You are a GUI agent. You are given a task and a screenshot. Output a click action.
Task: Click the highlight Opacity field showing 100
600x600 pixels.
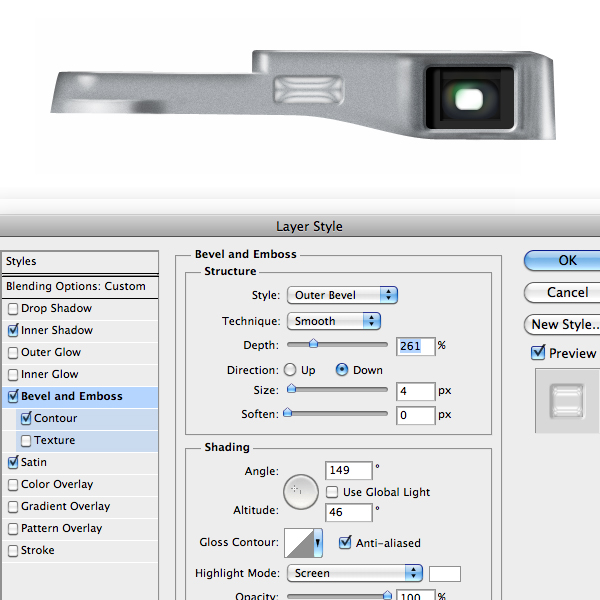[x=416, y=595]
